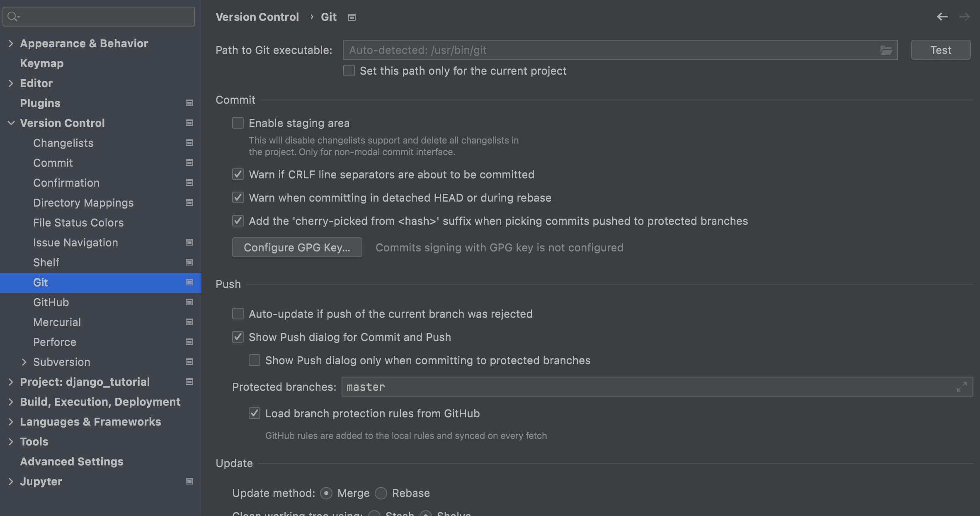Collapse the Version Control tree node
Viewport: 980px width, 516px height.
tap(11, 123)
